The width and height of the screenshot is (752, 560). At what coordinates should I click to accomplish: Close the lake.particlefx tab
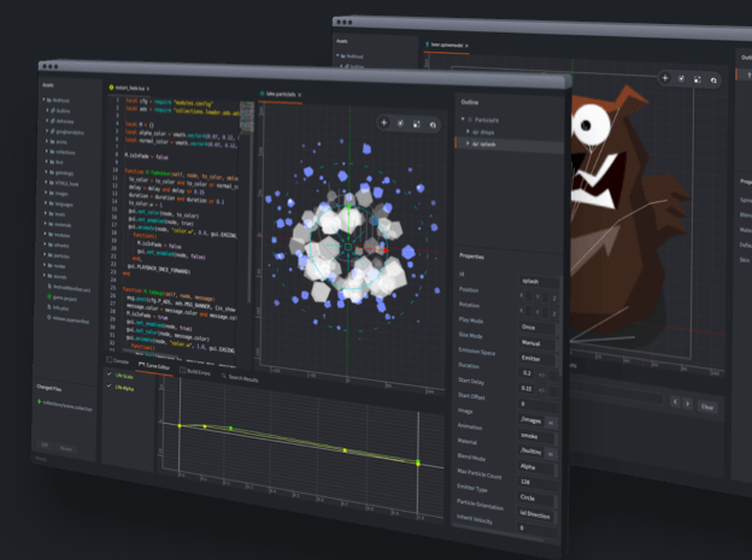pyautogui.click(x=300, y=95)
